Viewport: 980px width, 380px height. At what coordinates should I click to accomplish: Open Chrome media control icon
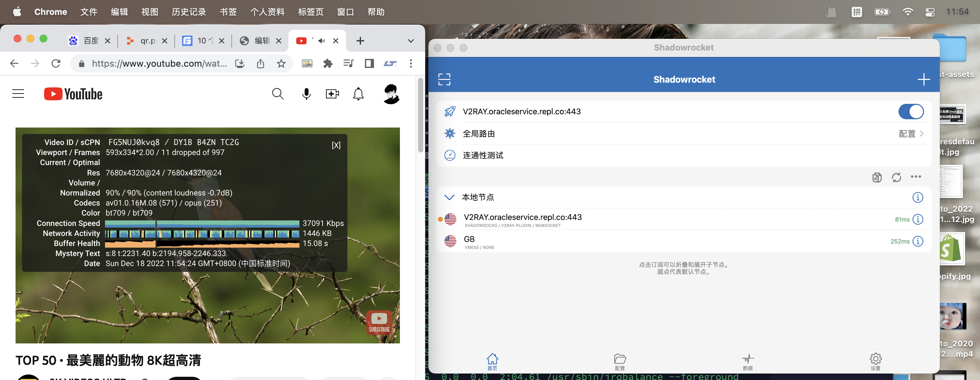click(x=348, y=63)
